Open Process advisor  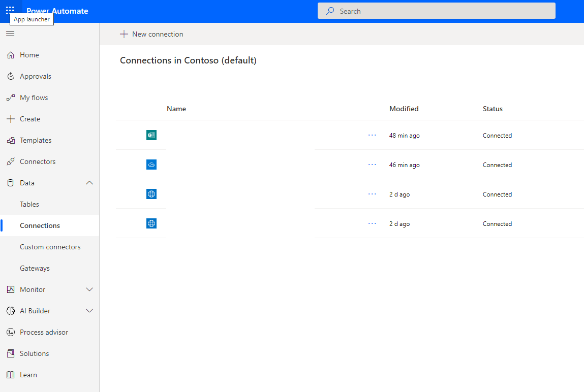[49, 332]
